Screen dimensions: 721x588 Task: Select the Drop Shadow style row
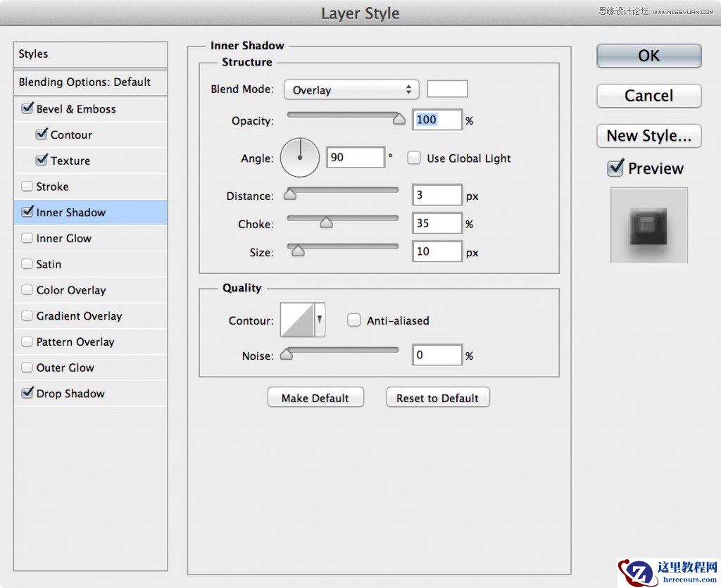(91, 393)
